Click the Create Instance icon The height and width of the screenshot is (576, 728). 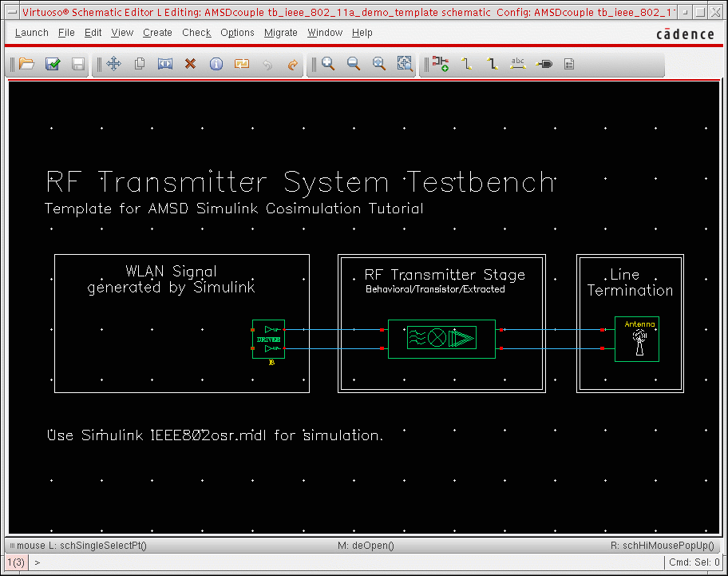click(x=441, y=64)
